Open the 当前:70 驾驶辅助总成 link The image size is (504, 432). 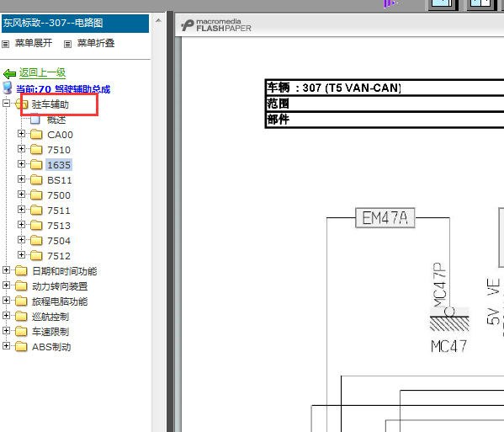[63, 89]
